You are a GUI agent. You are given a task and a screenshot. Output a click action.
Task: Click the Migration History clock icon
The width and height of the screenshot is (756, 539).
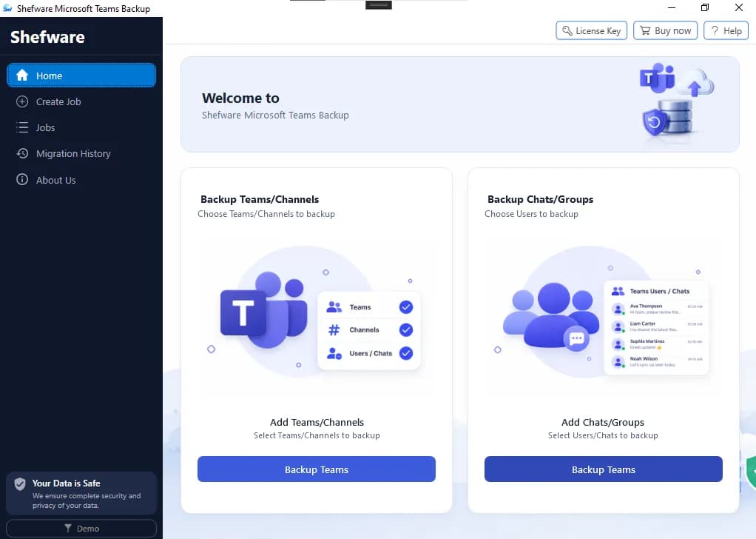[22, 153]
